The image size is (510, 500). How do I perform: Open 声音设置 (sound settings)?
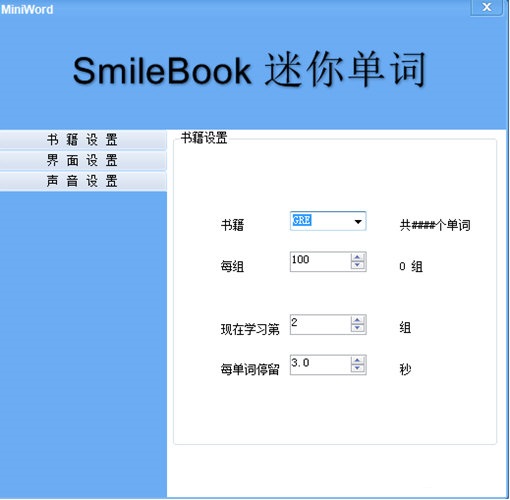pyautogui.click(x=83, y=181)
